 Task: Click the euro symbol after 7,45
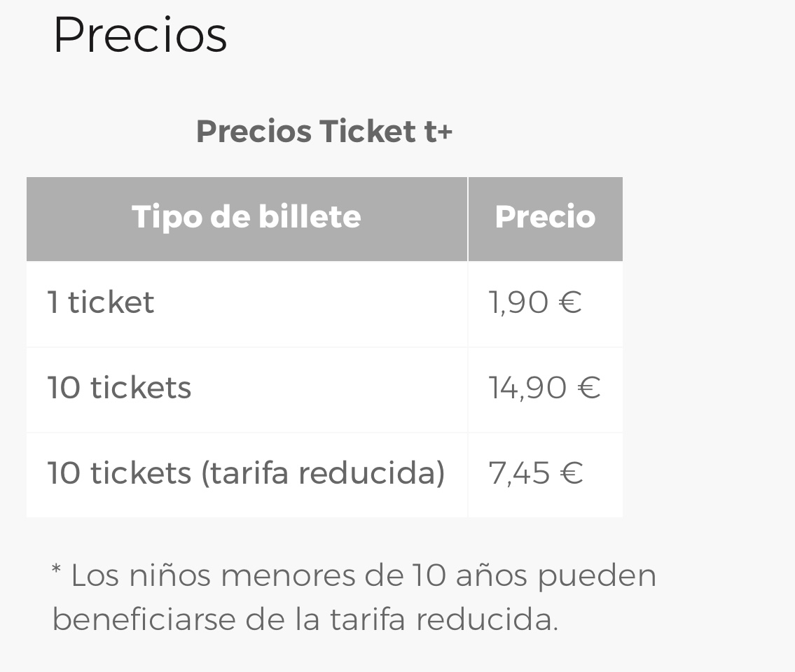(x=572, y=473)
